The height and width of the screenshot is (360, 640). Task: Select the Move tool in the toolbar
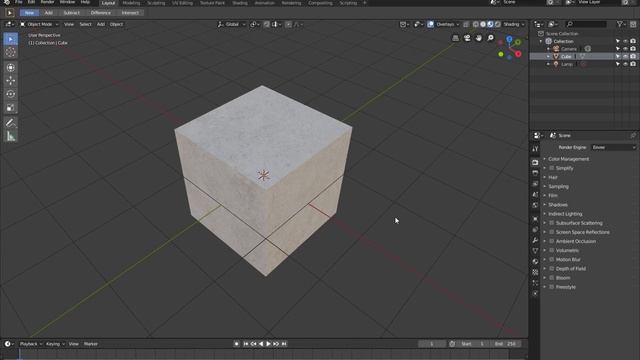11,81
